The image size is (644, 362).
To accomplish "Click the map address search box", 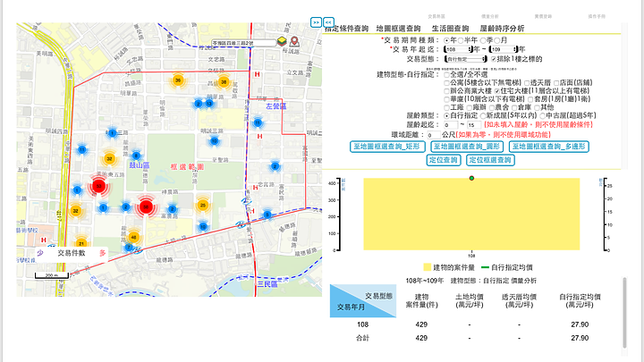I will click(x=243, y=43).
